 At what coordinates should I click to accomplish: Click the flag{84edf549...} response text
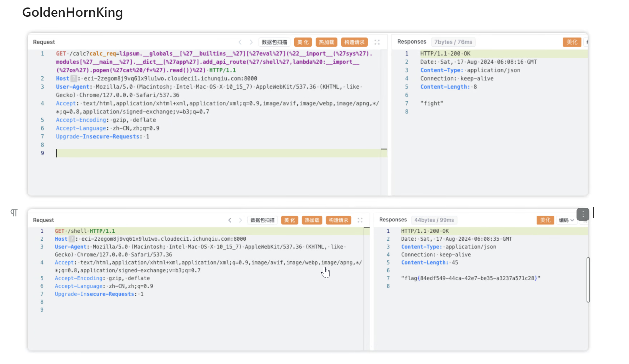pyautogui.click(x=471, y=278)
